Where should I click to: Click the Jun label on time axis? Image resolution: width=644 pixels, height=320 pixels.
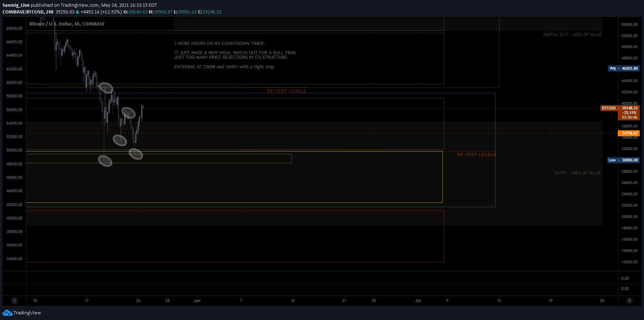pyautogui.click(x=197, y=301)
